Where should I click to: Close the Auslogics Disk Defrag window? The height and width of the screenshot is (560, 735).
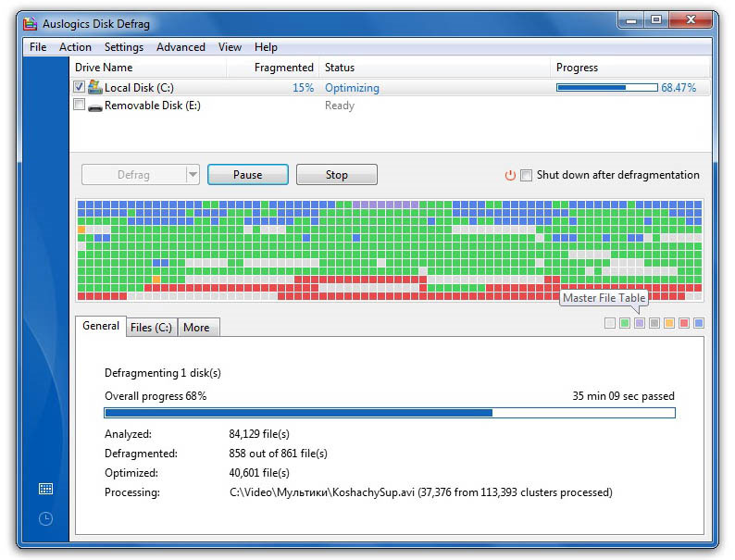coord(690,19)
